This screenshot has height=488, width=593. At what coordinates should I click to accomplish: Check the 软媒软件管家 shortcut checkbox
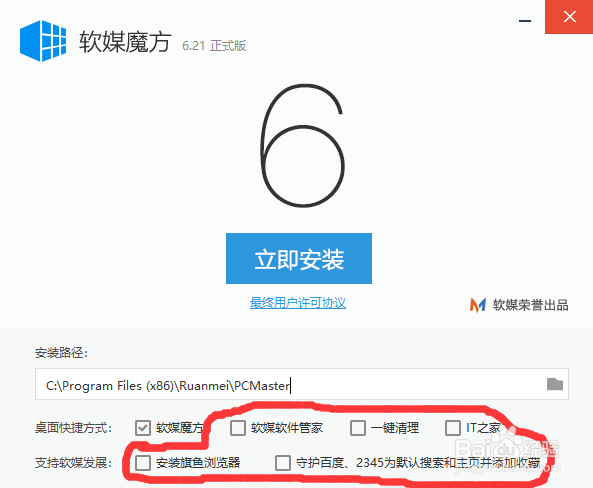pos(238,428)
